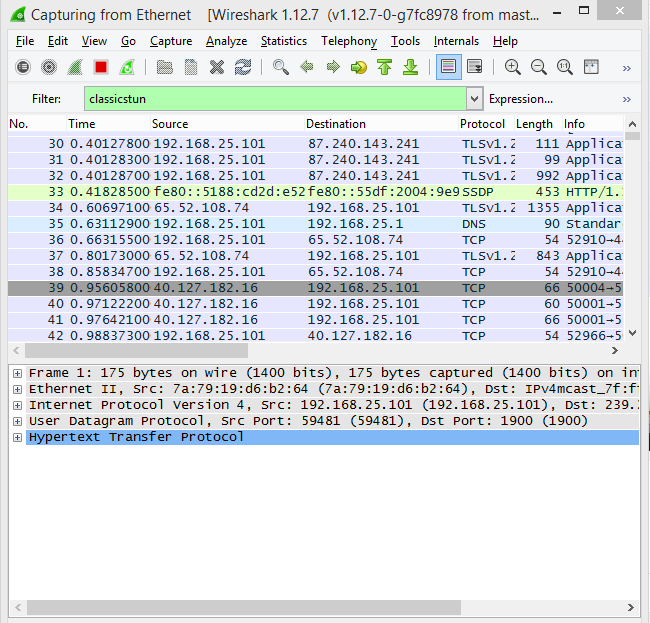This screenshot has height=623, width=650.
Task: Show more filter toolbar items chevron
Action: pyautogui.click(x=627, y=99)
